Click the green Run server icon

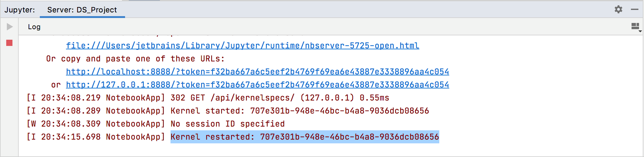10,27
